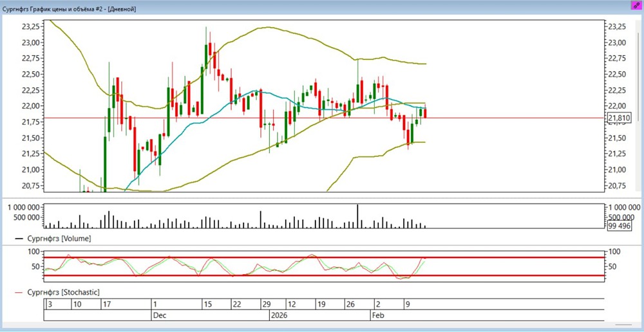Click the date marker '10' on time axis
Image resolution: width=644 pixels, height=332 pixels.
(x=77, y=304)
